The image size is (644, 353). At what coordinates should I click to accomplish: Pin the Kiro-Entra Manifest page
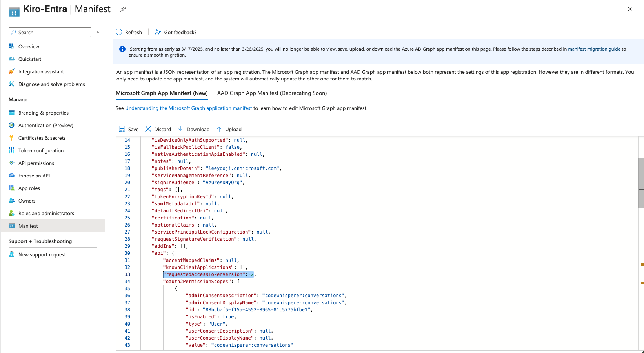coord(123,9)
